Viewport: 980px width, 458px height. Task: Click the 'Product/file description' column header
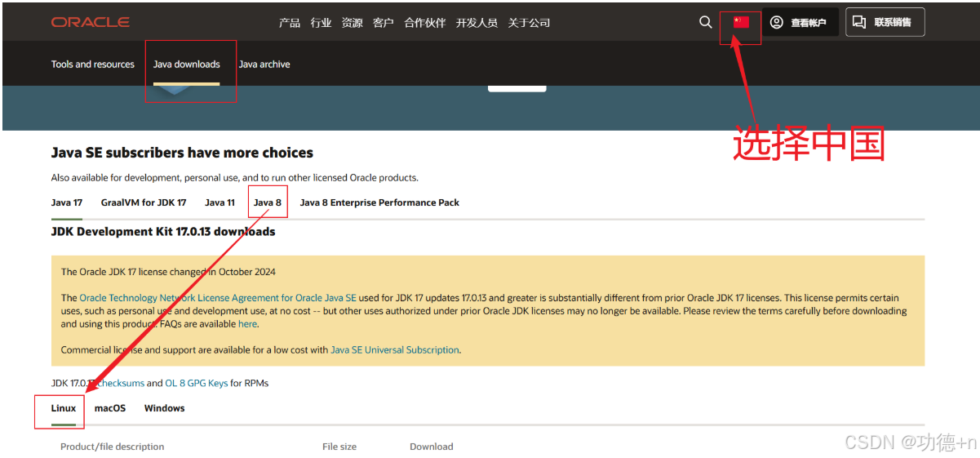coord(113,447)
